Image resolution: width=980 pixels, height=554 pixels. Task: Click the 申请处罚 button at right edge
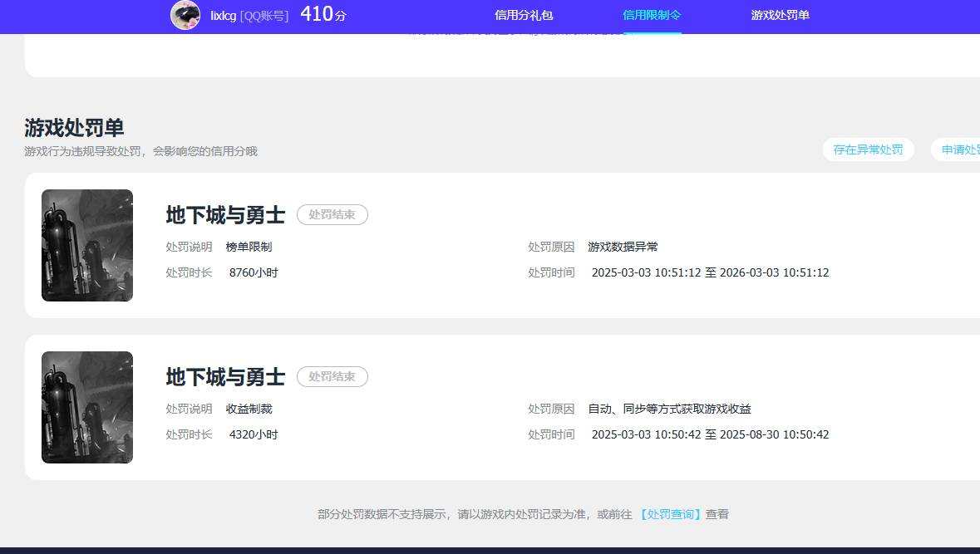(x=956, y=150)
